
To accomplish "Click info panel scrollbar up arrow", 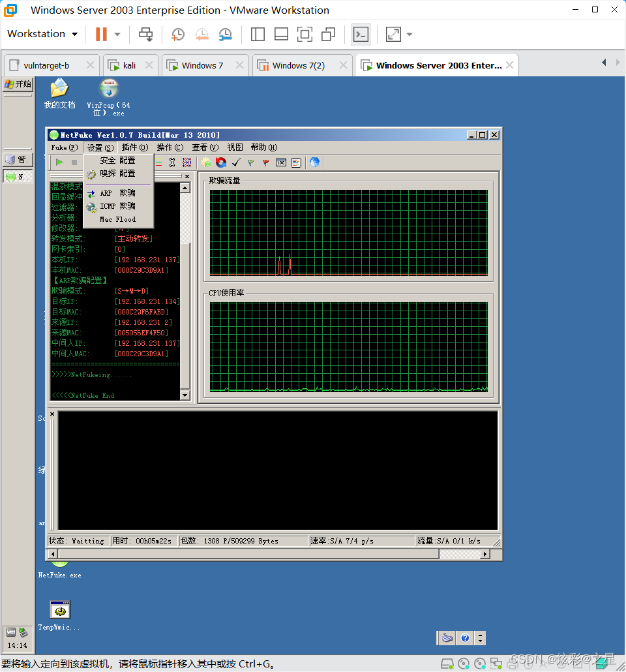I will (185, 188).
